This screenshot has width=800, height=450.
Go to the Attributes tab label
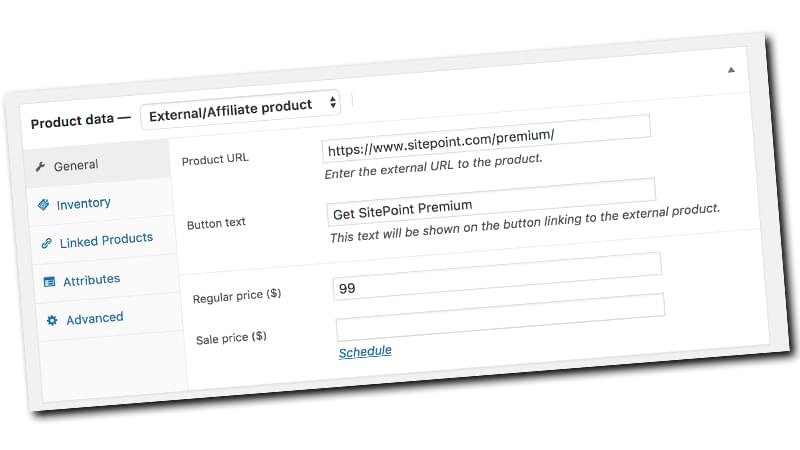point(91,280)
